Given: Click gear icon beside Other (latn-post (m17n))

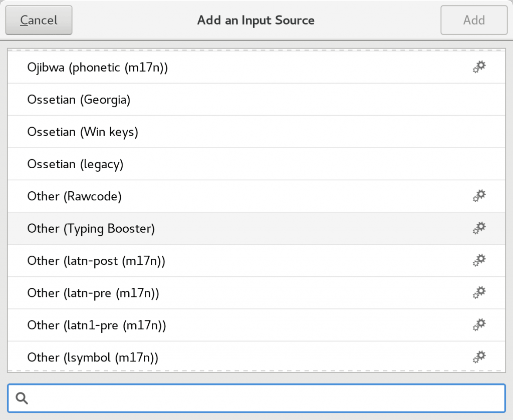Looking at the screenshot, I should point(479,260).
